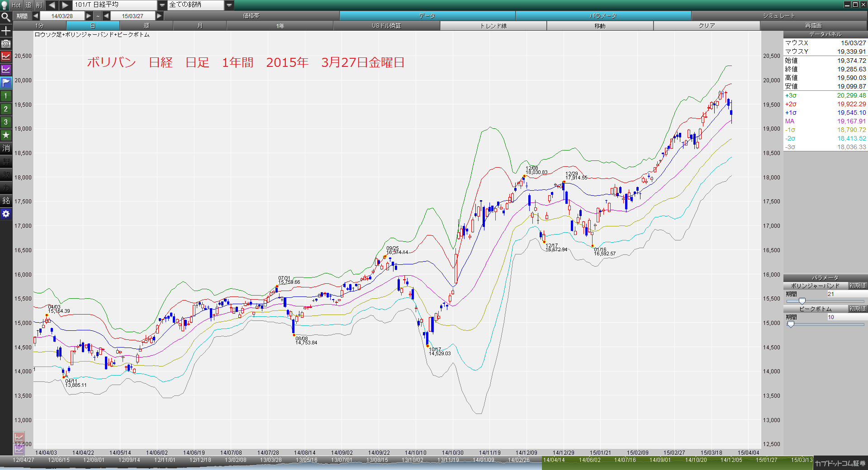
Task: Open settings with the blue gear icon
Action: pos(6,214)
